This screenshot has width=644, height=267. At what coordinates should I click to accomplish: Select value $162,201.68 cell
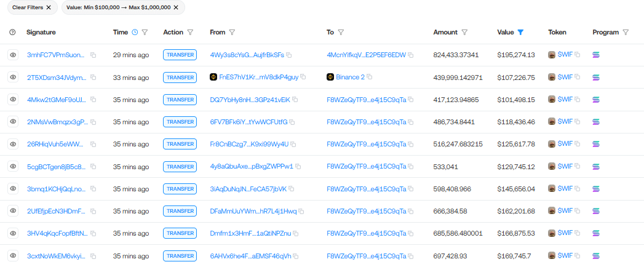click(x=516, y=211)
